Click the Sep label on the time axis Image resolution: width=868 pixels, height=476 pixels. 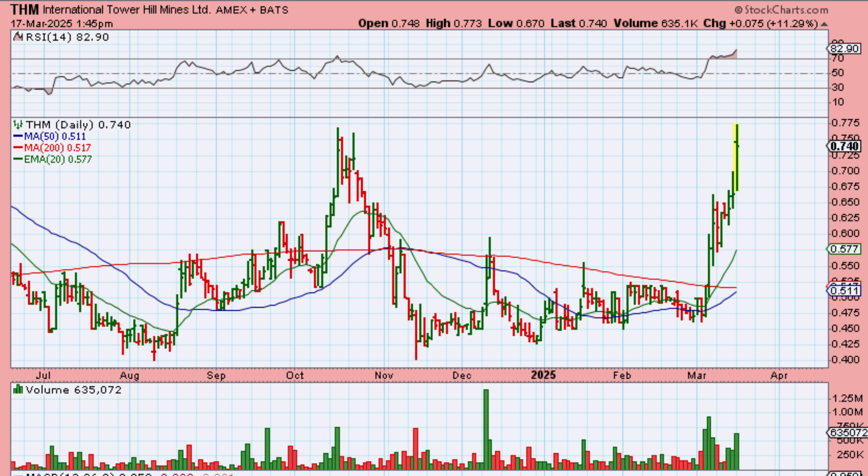216,375
